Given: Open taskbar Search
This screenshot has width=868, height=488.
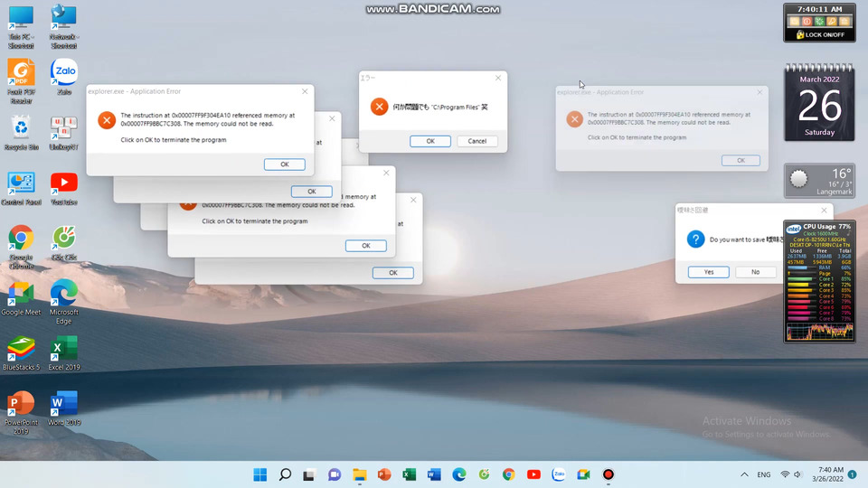Looking at the screenshot, I should point(285,474).
